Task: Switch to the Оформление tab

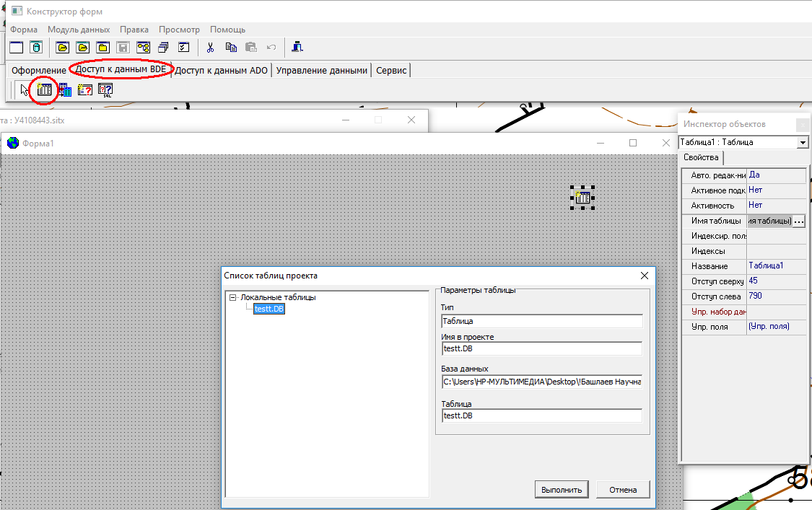Action: click(39, 71)
